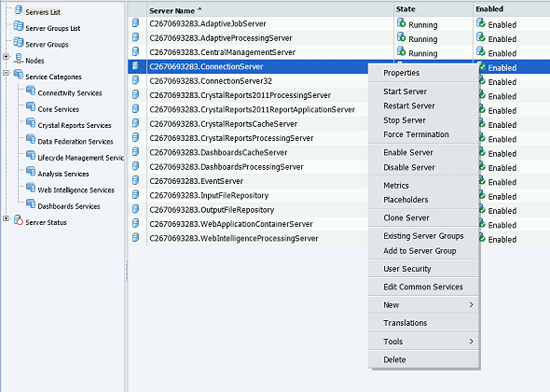Click the Running state icon for CentralManagementServer
This screenshot has height=392, width=550.
(x=401, y=52)
